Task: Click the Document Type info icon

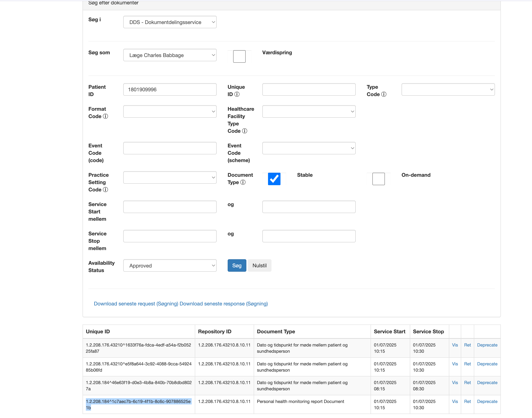Action: click(243, 182)
